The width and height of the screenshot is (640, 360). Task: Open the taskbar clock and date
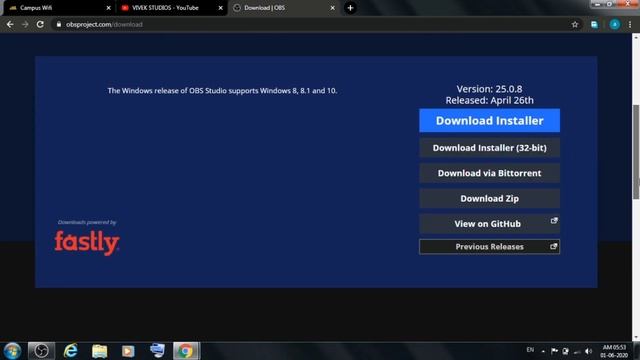(x=614, y=351)
